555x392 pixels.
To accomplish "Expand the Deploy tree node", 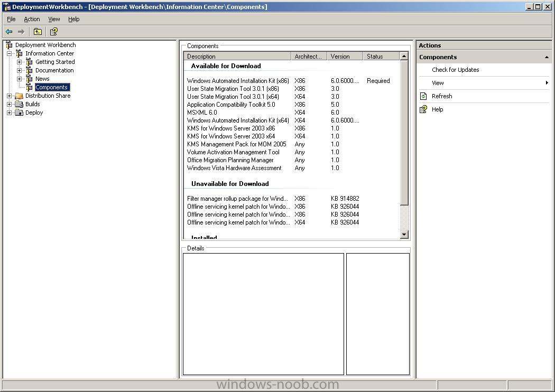I will coord(9,113).
